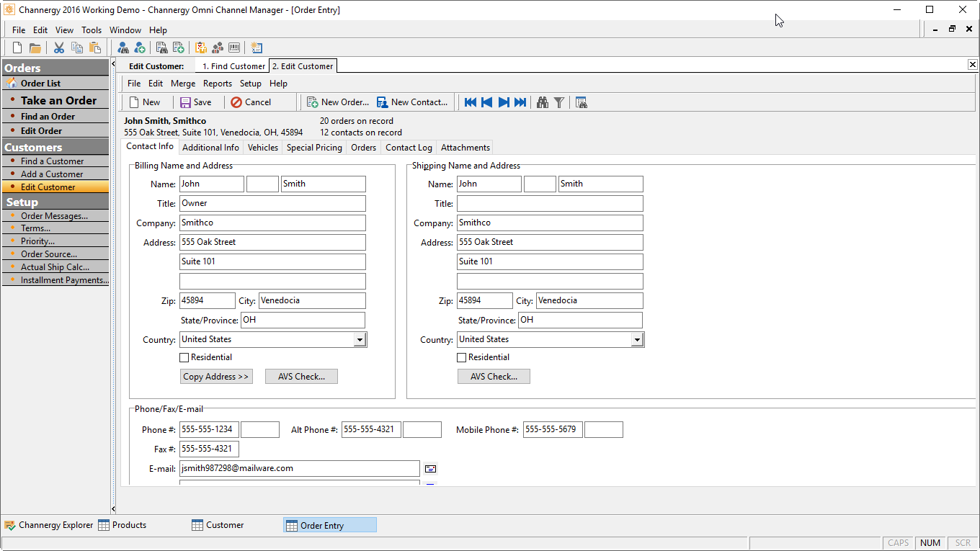Switch to the Special Pricing tab
The image size is (980, 551).
click(x=314, y=148)
